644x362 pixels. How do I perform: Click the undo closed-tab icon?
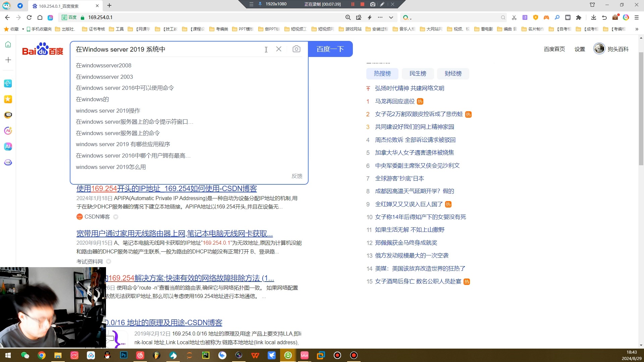604,17
